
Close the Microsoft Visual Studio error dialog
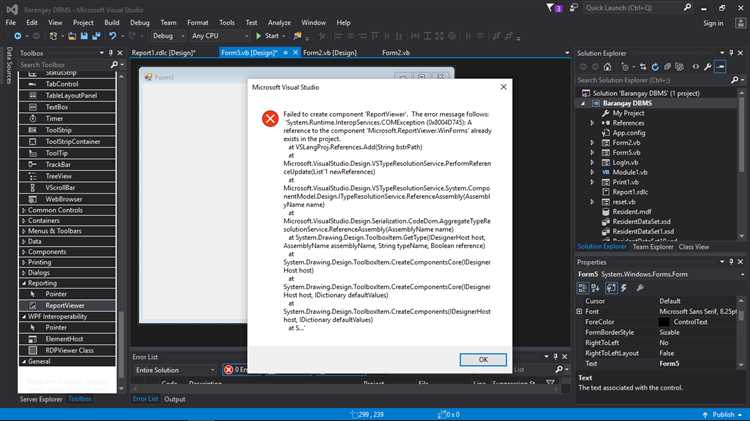pyautogui.click(x=503, y=87)
